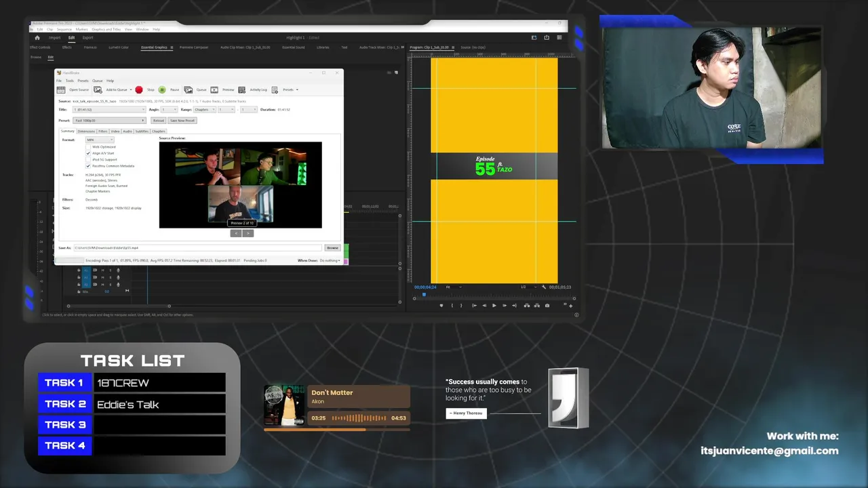Show previous source preview image

[x=236, y=233]
